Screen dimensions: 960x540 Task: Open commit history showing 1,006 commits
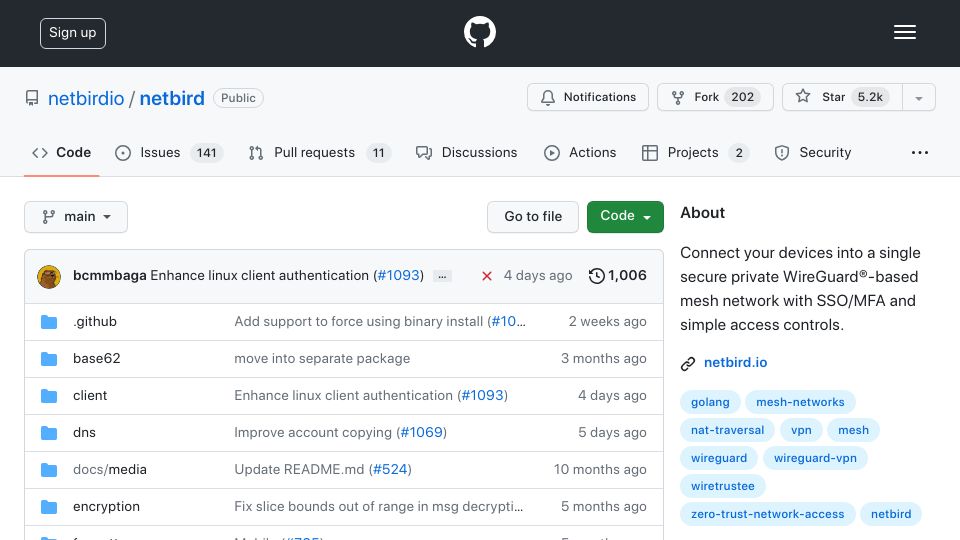tap(617, 276)
